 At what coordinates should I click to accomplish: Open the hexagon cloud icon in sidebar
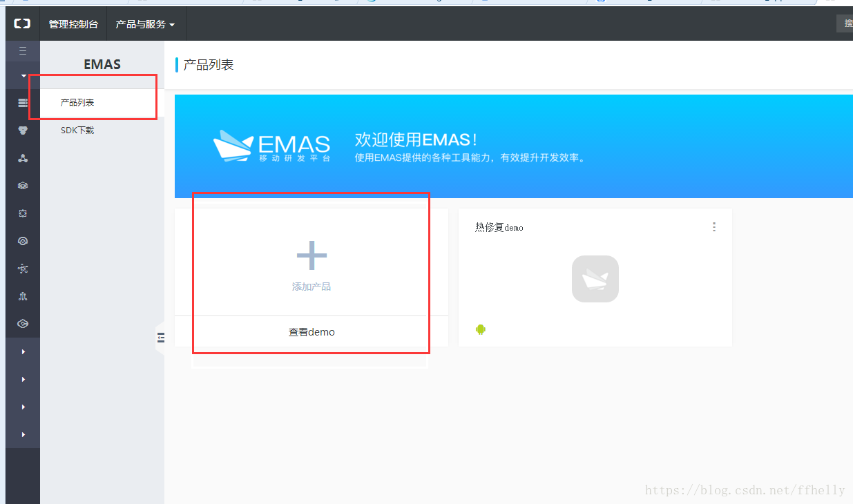tap(23, 324)
